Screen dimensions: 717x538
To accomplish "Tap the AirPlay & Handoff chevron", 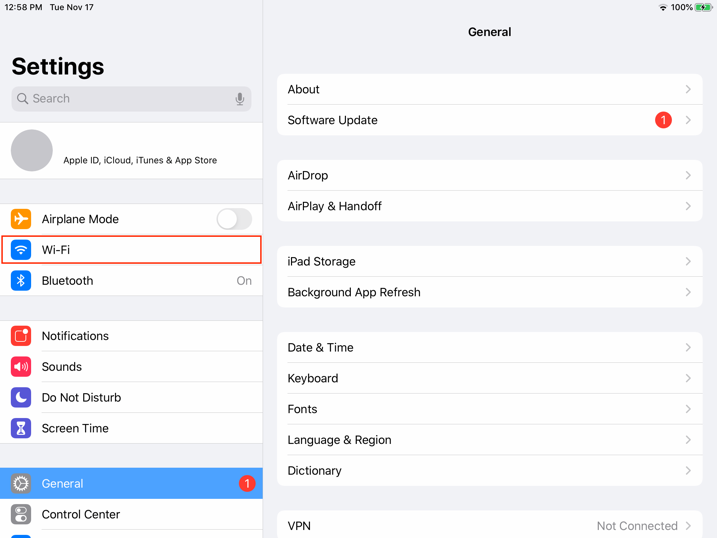I will click(x=688, y=206).
